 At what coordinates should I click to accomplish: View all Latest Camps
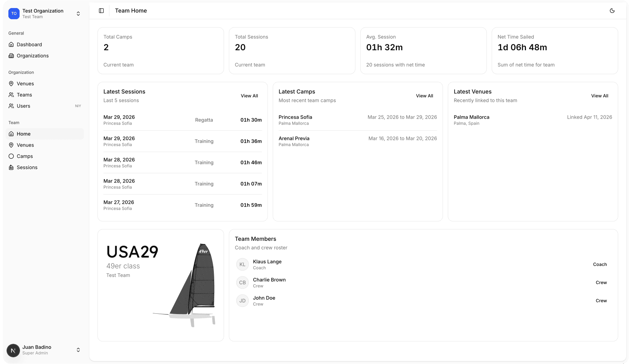click(424, 96)
